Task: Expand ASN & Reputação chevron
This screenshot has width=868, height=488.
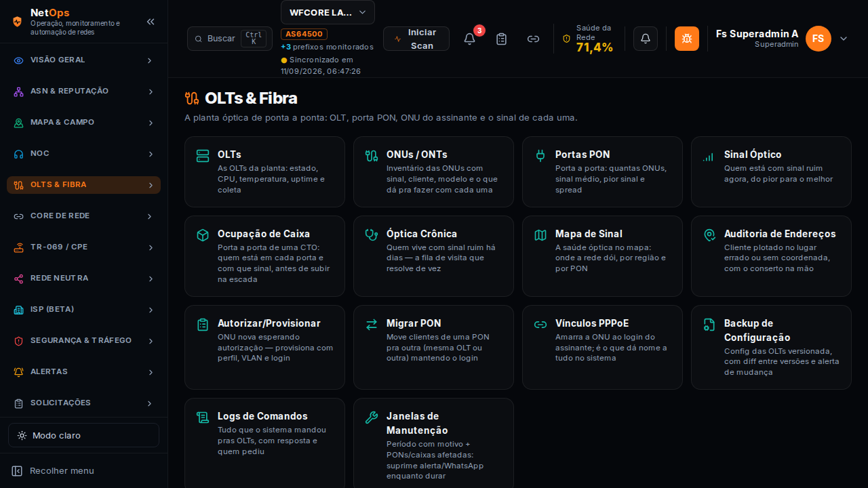Action: [150, 91]
